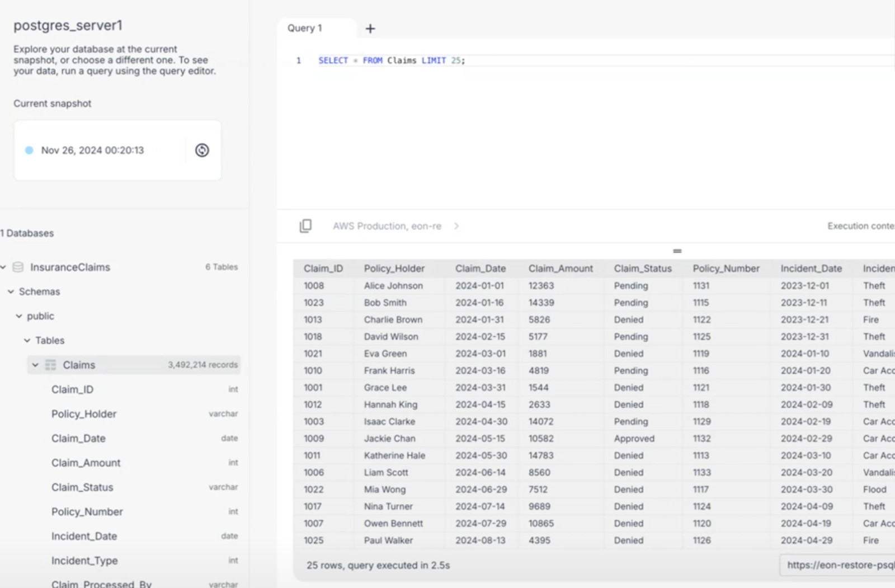Click the 3,492,214 records count
Image resolution: width=895 pixels, height=588 pixels.
202,365
